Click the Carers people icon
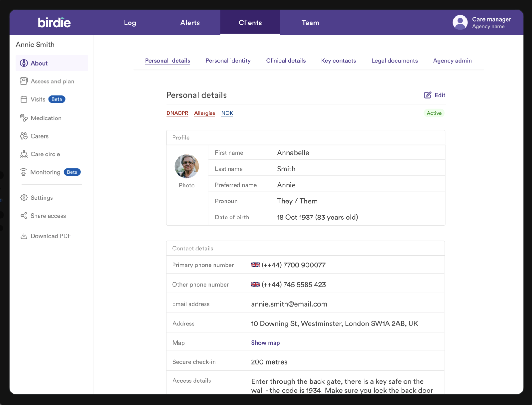 click(x=24, y=136)
